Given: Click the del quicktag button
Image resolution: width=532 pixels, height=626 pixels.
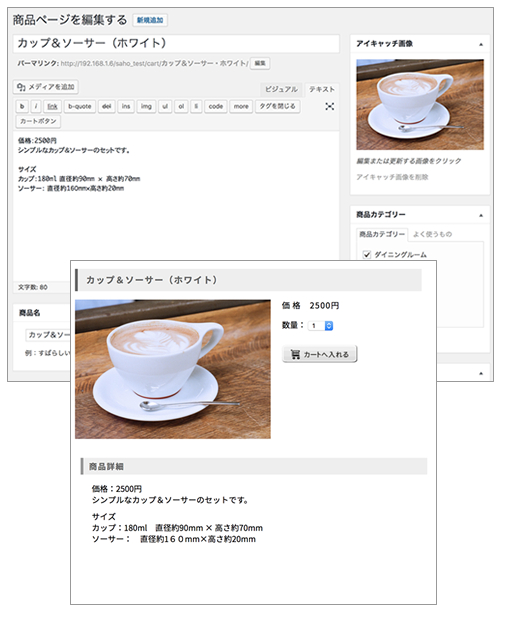Looking at the screenshot, I should [107, 106].
